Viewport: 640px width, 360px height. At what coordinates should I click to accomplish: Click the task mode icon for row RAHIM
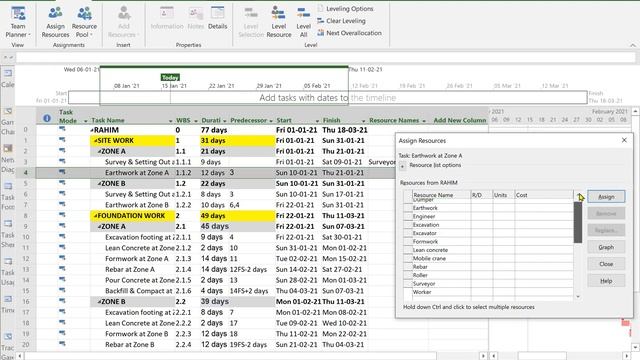(62, 129)
